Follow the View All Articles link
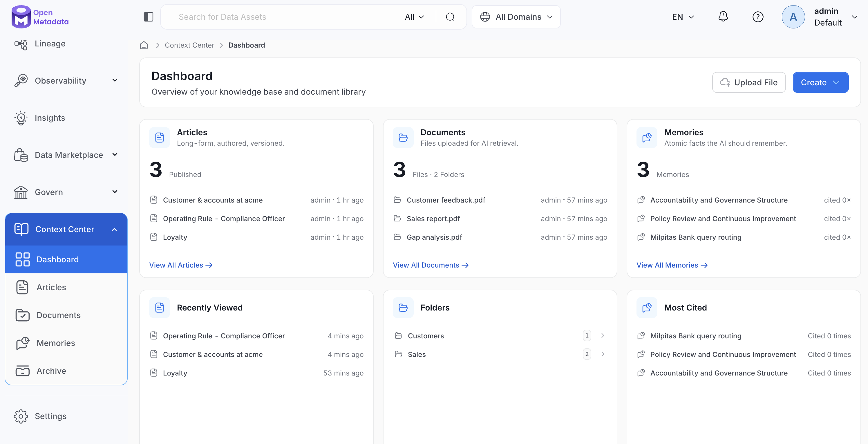868x444 pixels. pos(181,265)
